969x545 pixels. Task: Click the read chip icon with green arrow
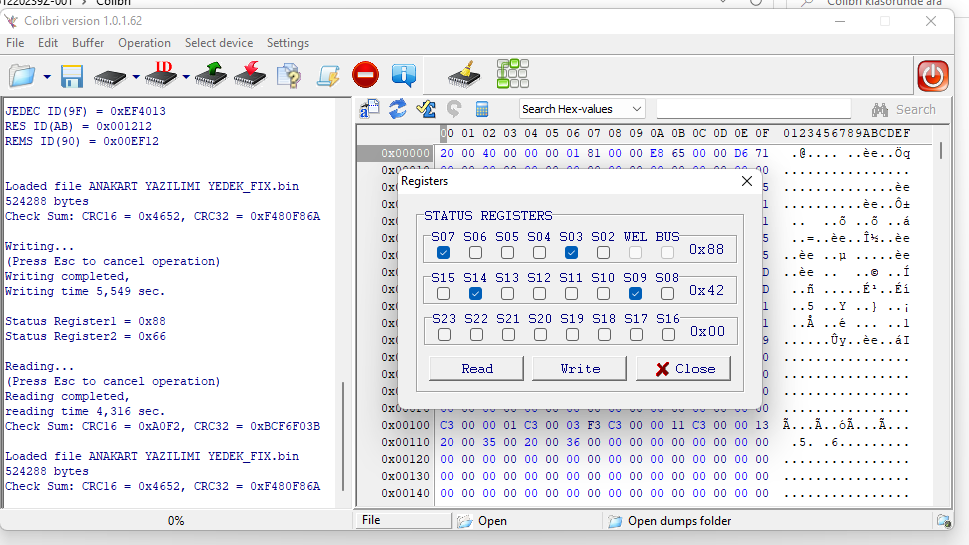coord(211,76)
